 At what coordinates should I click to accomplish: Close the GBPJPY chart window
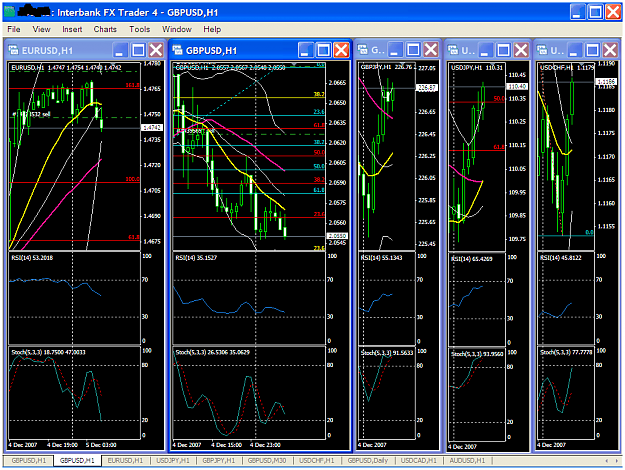(431, 50)
